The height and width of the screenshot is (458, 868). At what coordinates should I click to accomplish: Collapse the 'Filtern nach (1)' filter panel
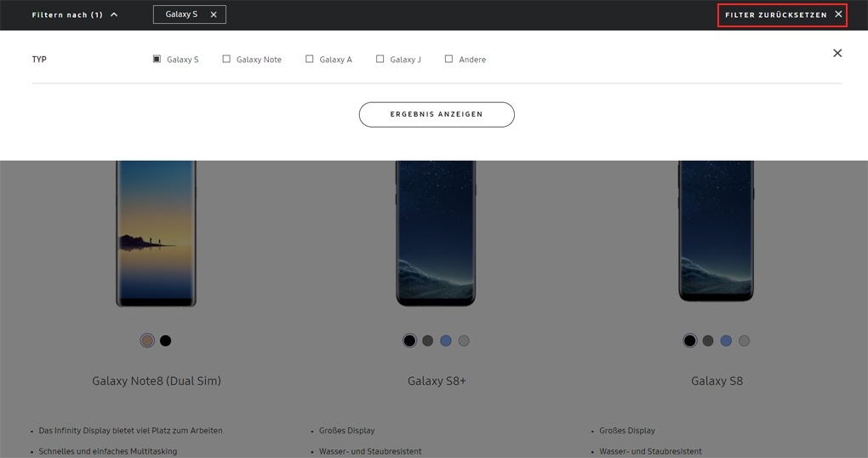(x=75, y=15)
